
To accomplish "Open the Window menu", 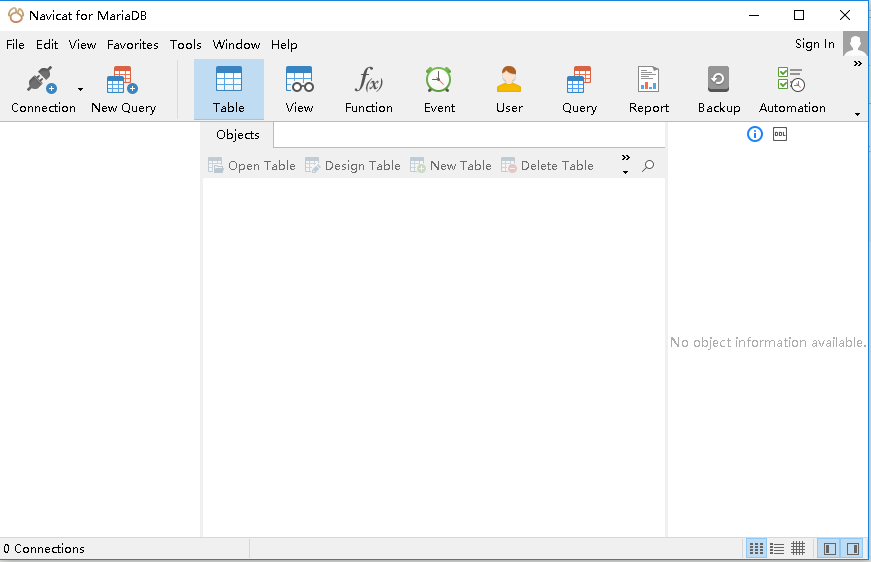I will (236, 44).
